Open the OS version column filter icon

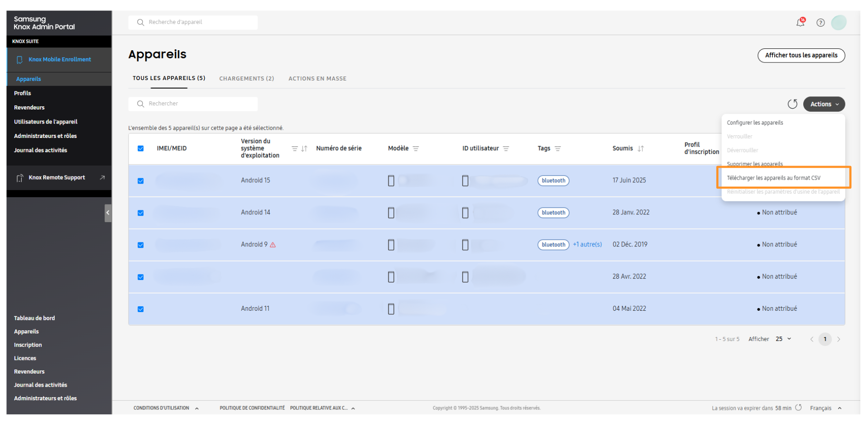click(x=294, y=148)
